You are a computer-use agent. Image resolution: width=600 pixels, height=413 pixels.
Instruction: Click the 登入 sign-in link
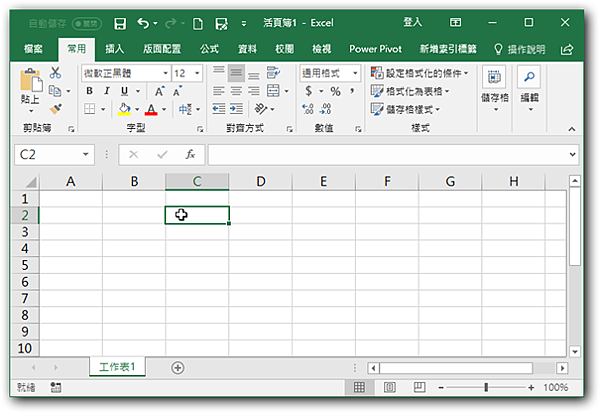(x=412, y=23)
